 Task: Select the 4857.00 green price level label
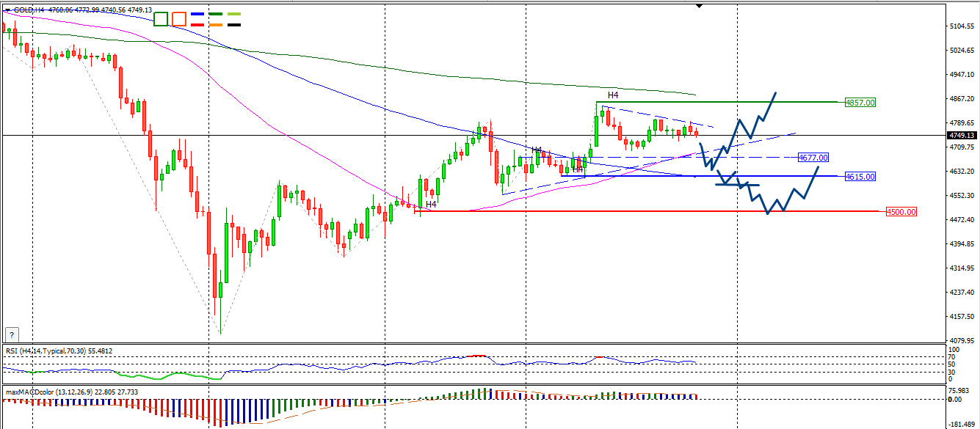point(860,103)
